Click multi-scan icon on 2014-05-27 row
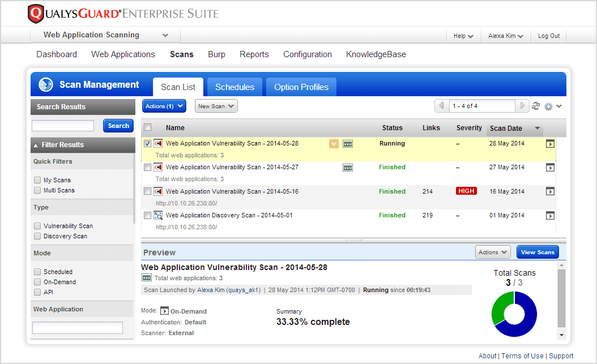597x364 pixels. pos(348,168)
